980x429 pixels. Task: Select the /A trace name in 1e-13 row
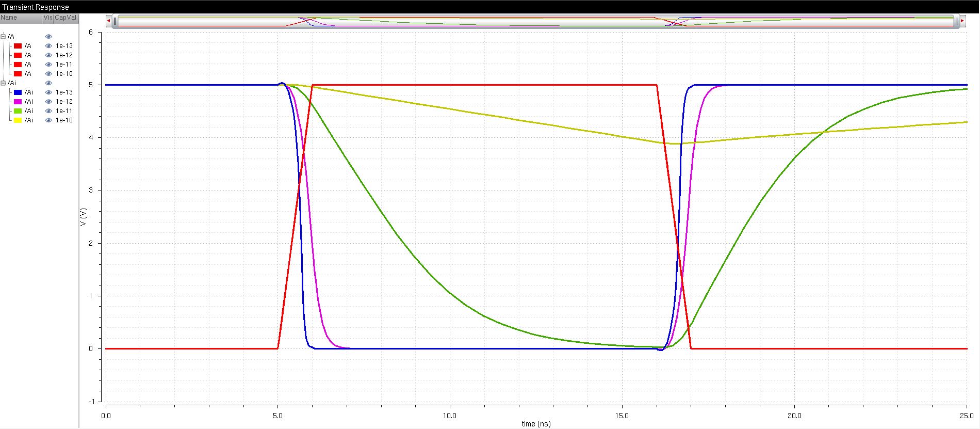click(28, 46)
